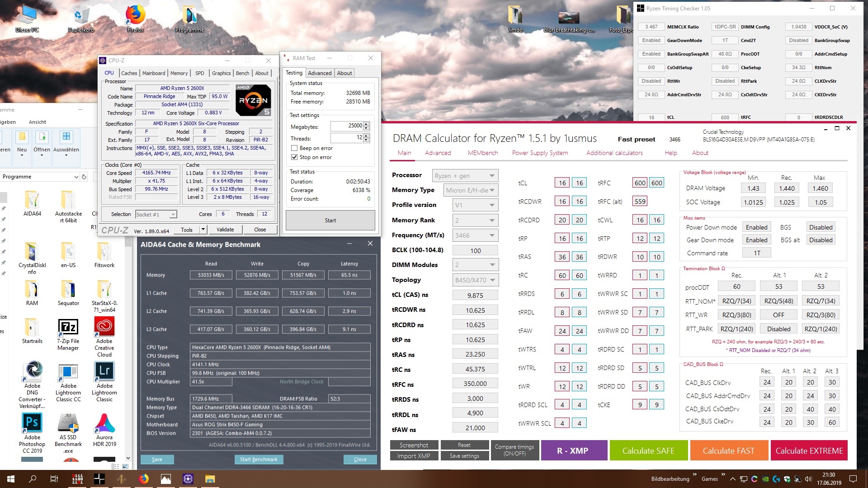Open the MEMbench tab in DRAM Calculator

(x=482, y=153)
